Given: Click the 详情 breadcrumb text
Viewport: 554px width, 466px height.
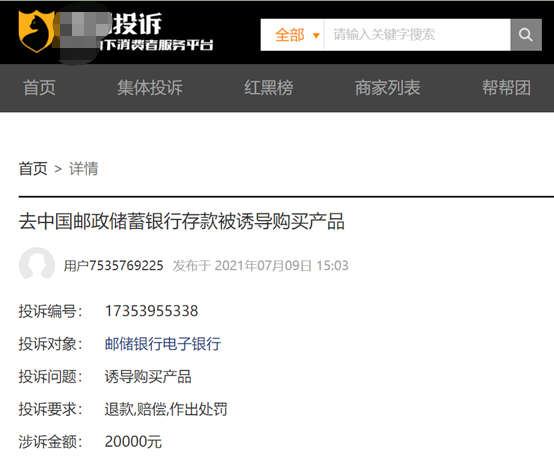Looking at the screenshot, I should tap(83, 169).
